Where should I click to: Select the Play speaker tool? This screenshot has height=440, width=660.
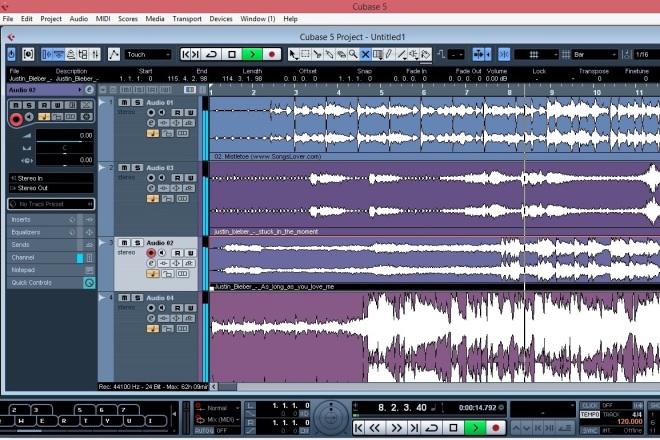point(413,54)
